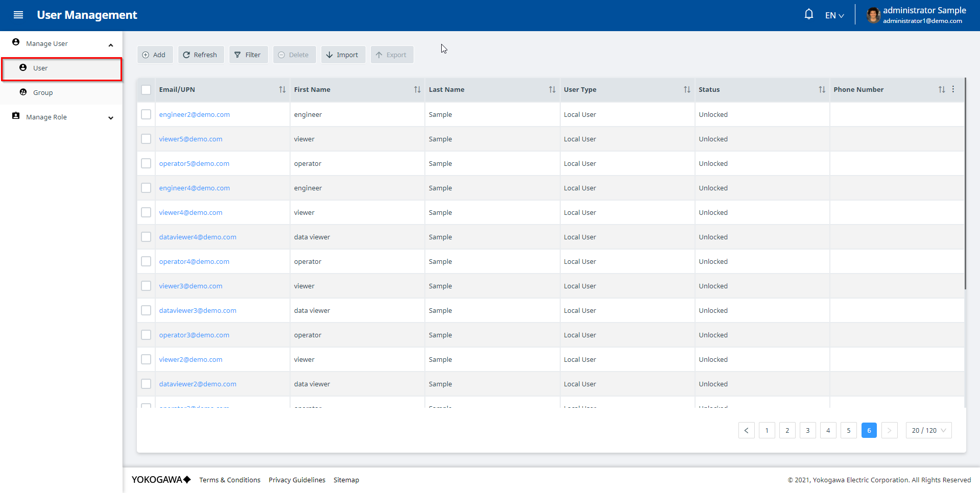
Task: Check the operator4@demo.com row checkbox
Action: click(x=146, y=261)
